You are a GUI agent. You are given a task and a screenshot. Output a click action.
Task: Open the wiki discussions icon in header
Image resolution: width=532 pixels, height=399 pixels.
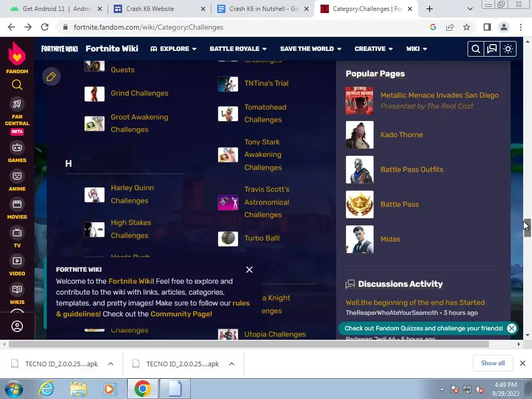point(491,49)
